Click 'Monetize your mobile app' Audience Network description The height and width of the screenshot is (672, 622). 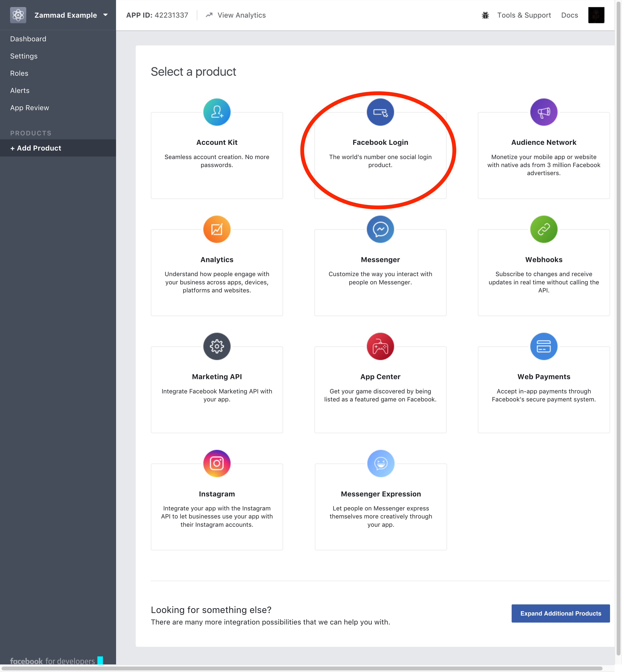[x=544, y=165]
